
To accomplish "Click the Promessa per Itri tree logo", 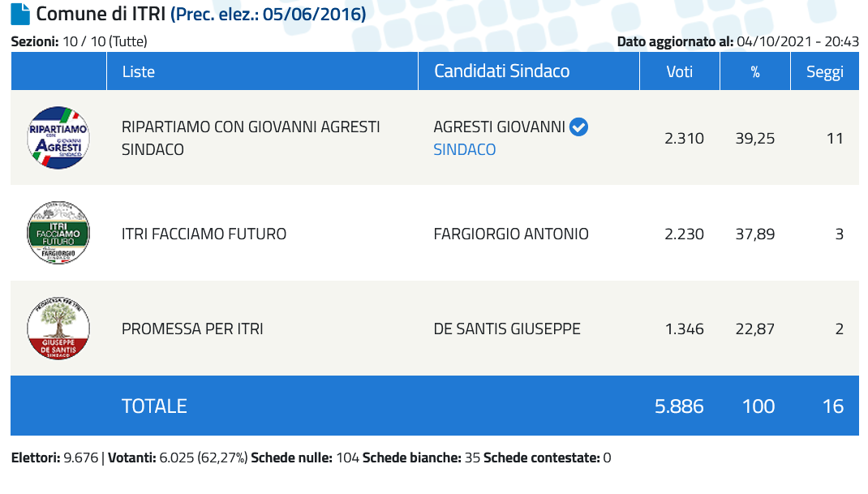I will pyautogui.click(x=58, y=328).
